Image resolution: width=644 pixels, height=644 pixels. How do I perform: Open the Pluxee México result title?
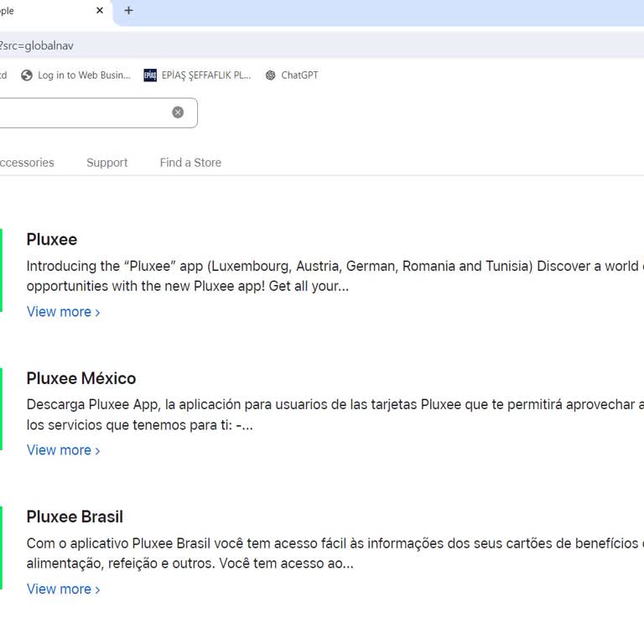point(80,378)
